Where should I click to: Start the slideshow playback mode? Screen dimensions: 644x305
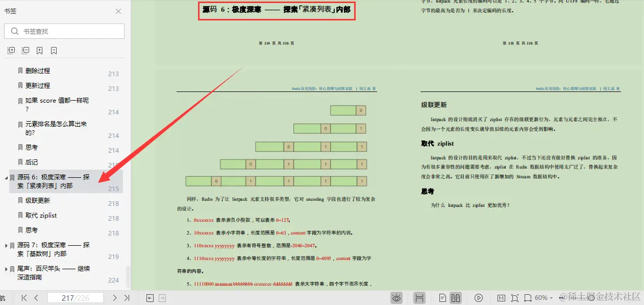click(479, 297)
